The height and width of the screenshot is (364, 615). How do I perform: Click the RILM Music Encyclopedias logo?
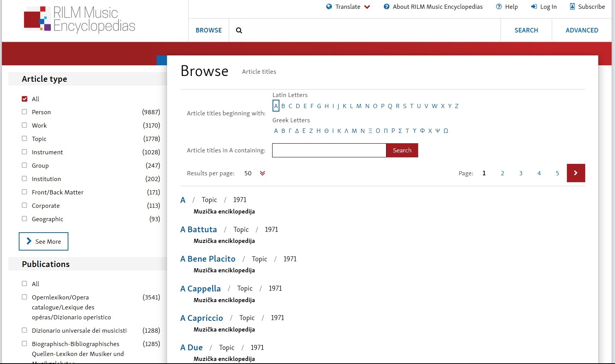click(80, 19)
